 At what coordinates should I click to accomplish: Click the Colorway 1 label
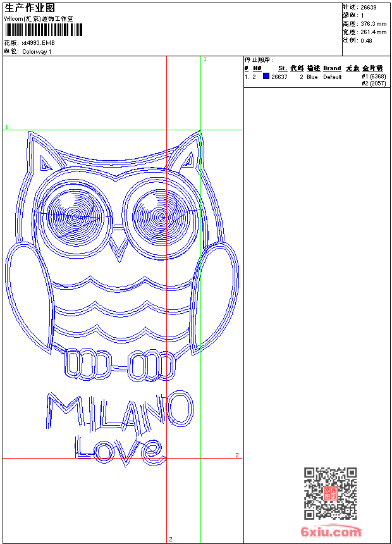point(37,52)
